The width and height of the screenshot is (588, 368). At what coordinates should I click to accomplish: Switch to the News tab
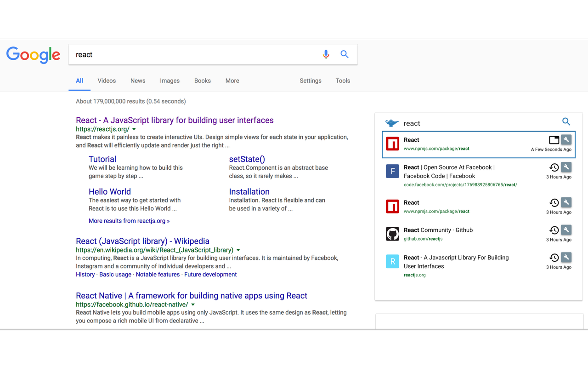point(138,80)
